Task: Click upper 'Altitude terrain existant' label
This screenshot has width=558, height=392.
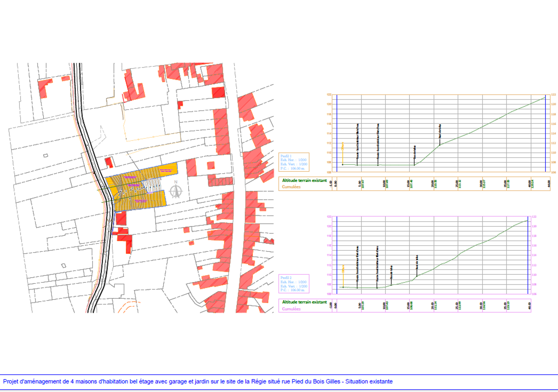Action: click(x=304, y=180)
